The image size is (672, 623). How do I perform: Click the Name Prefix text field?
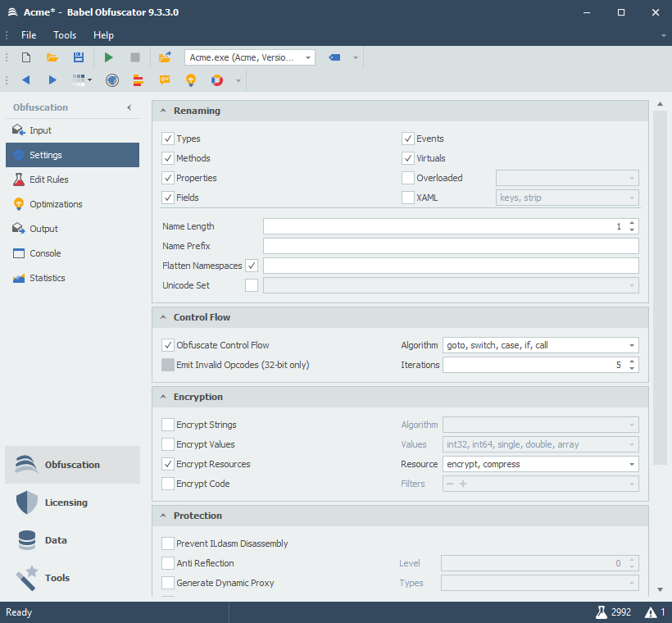point(450,246)
